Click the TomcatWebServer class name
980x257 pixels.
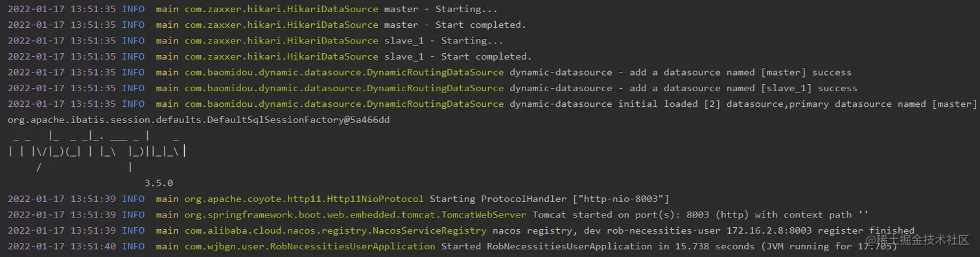(342, 214)
